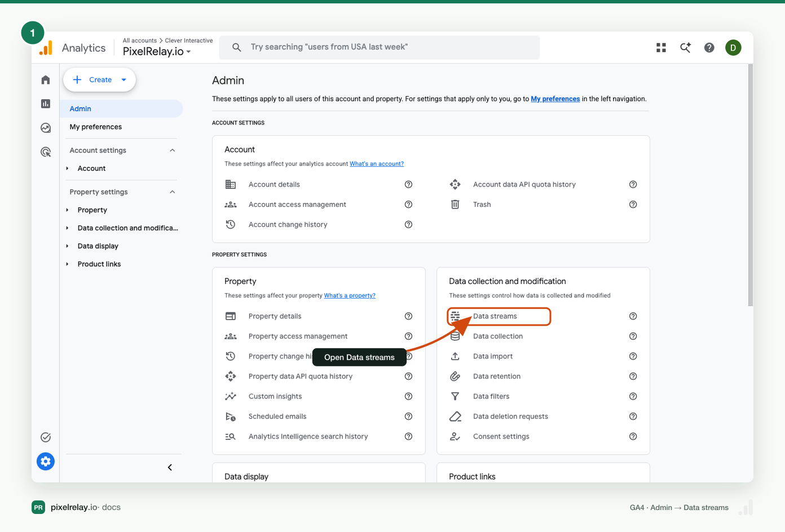Image resolution: width=785 pixels, height=532 pixels.
Task: Click the help icon for Trash
Action: coord(633,205)
